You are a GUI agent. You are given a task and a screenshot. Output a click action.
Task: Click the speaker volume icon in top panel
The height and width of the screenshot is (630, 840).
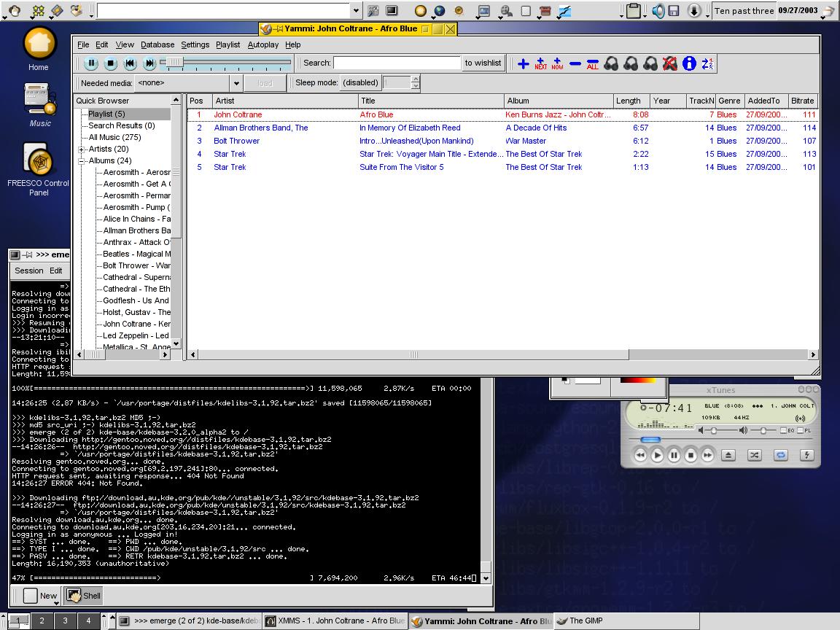(x=658, y=11)
